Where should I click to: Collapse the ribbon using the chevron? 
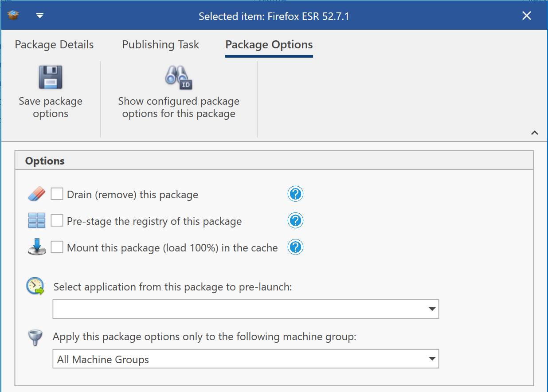point(535,133)
